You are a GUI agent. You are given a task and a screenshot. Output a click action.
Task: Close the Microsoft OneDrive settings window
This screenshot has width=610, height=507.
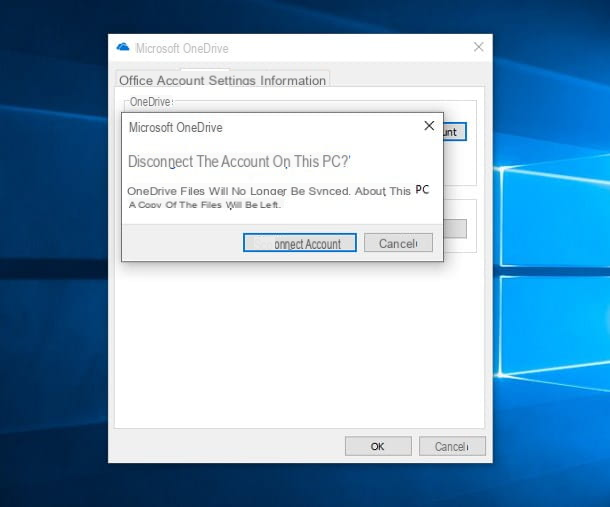click(x=479, y=47)
